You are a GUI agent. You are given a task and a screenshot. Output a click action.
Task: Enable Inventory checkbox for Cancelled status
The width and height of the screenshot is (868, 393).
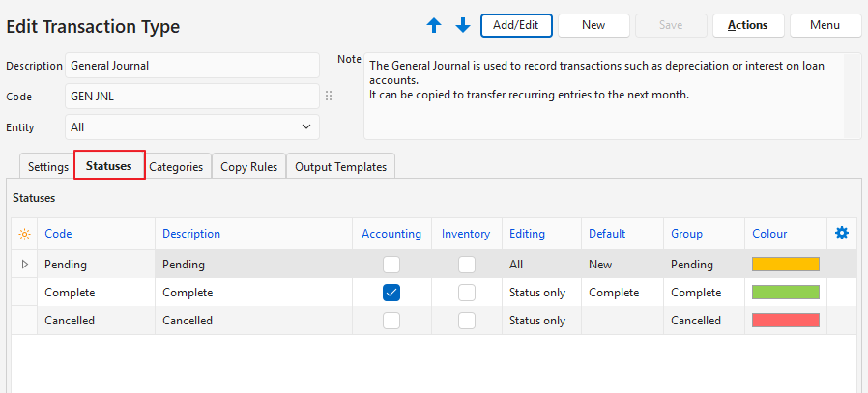(467, 321)
